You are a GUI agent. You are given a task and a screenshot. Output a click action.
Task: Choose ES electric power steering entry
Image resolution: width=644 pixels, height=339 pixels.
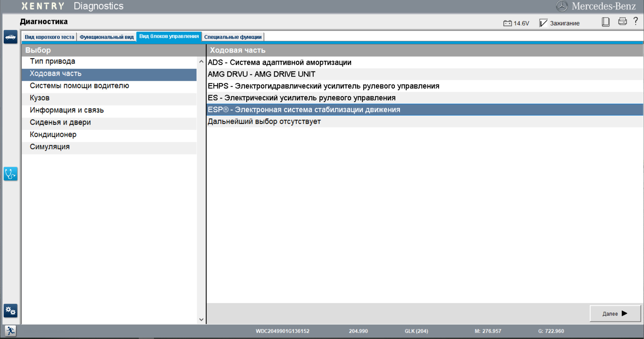425,98
